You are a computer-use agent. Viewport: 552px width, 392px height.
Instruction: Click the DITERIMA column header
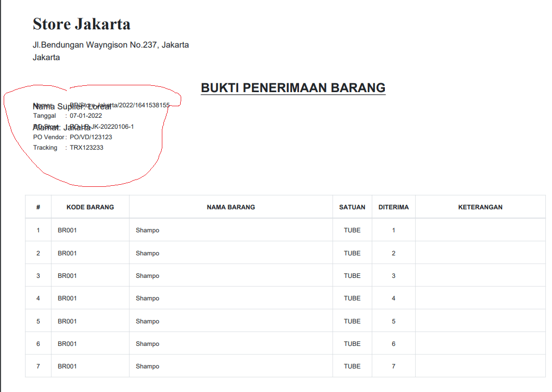[x=393, y=207]
